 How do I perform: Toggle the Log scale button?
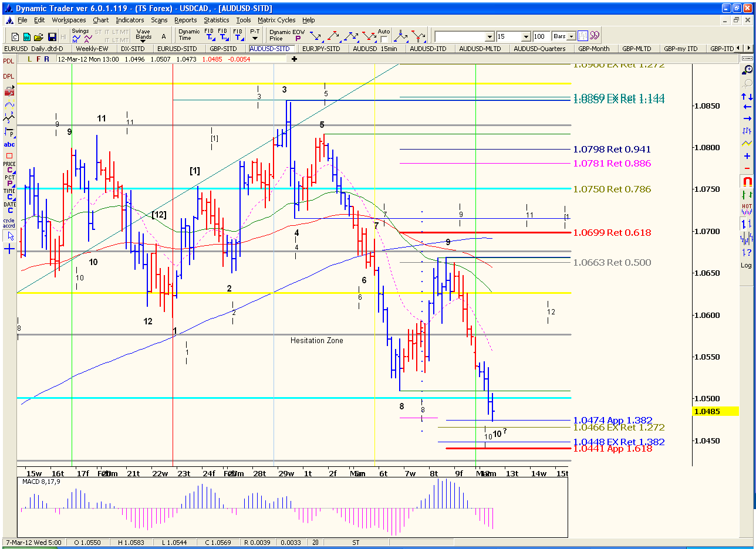[747, 265]
